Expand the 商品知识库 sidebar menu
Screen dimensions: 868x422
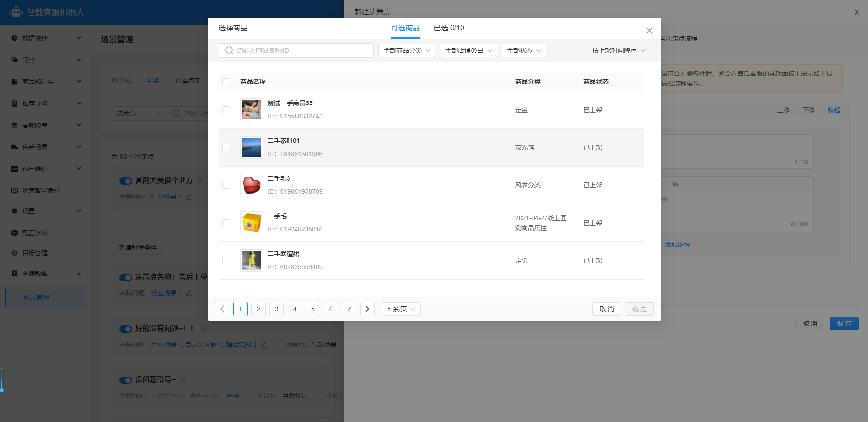(x=79, y=82)
